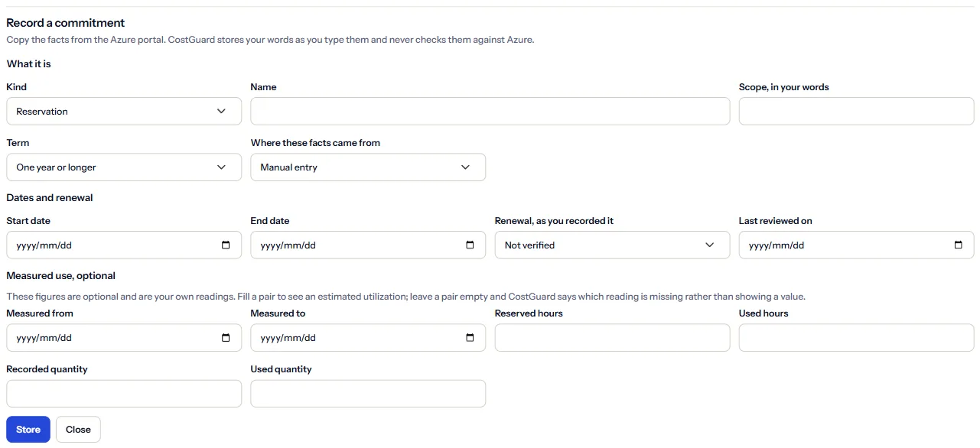
Task: Focus the Reserved hours input
Action: pyautogui.click(x=612, y=338)
